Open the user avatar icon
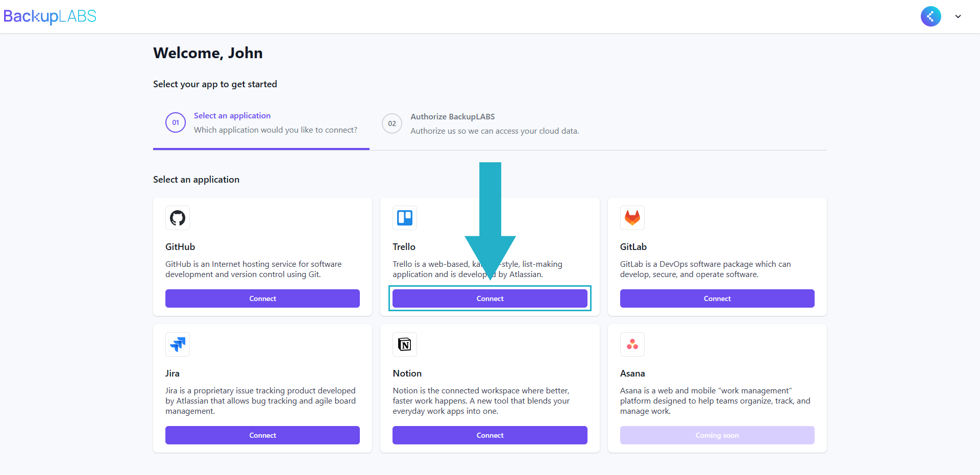 tap(930, 16)
